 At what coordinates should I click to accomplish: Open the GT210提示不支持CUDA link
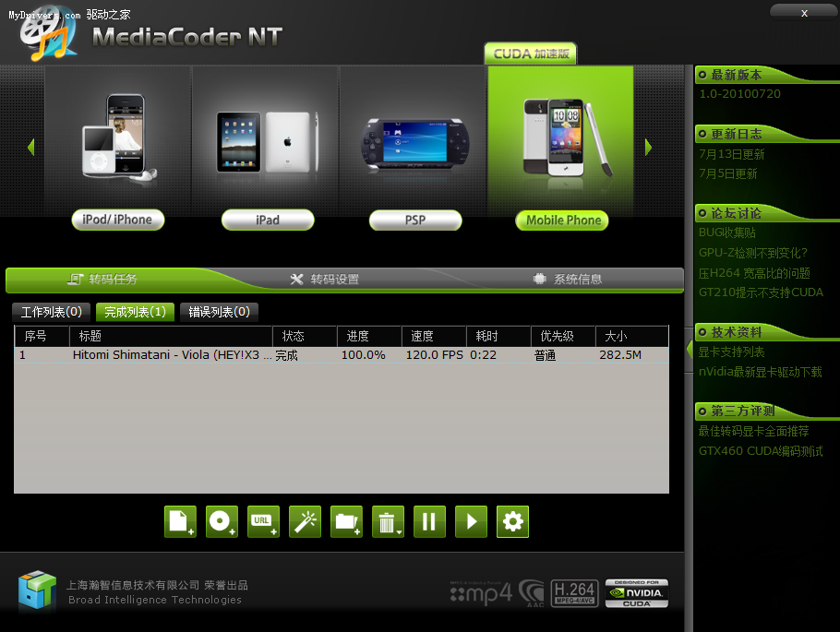tap(761, 292)
